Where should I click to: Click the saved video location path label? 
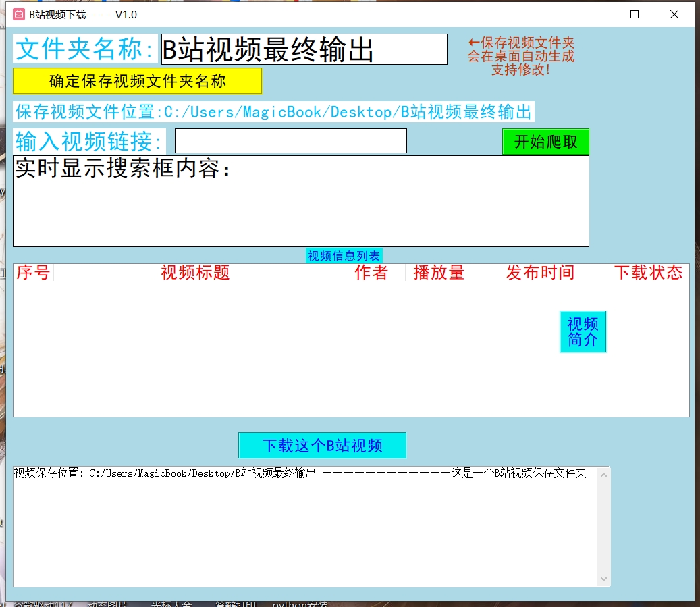273,111
